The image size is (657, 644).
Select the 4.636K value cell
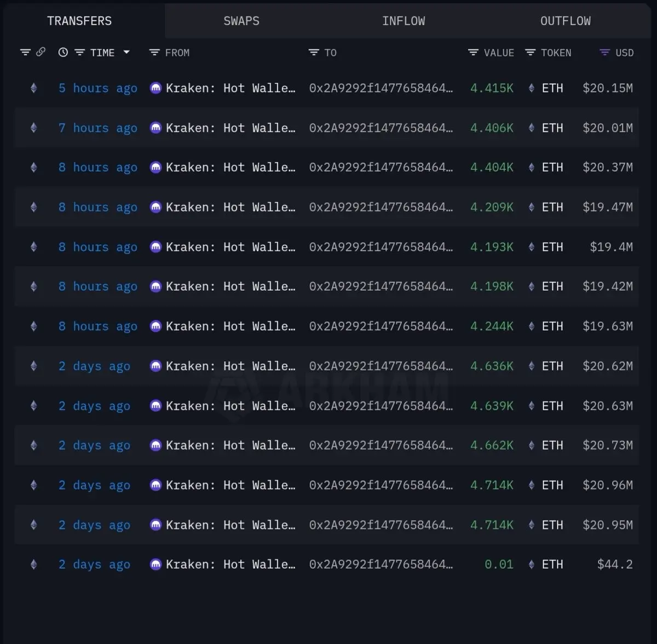[x=492, y=366]
